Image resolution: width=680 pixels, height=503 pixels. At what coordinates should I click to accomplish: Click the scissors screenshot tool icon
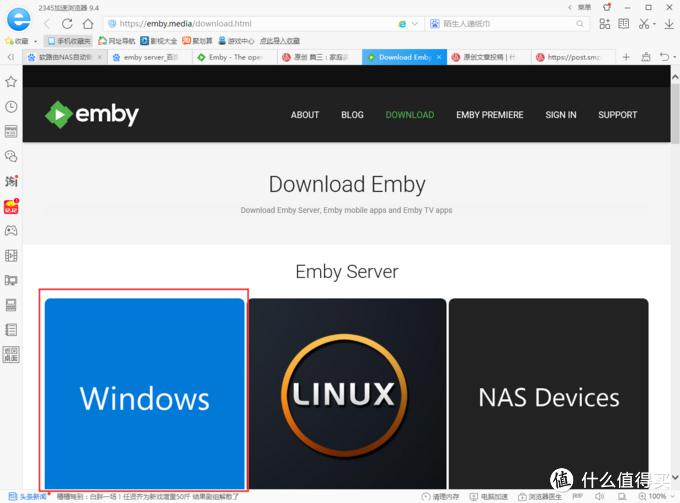tap(644, 24)
